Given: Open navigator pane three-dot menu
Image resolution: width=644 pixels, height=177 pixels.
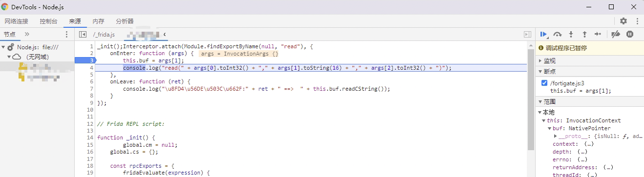Looking at the screenshot, I should point(67,34).
